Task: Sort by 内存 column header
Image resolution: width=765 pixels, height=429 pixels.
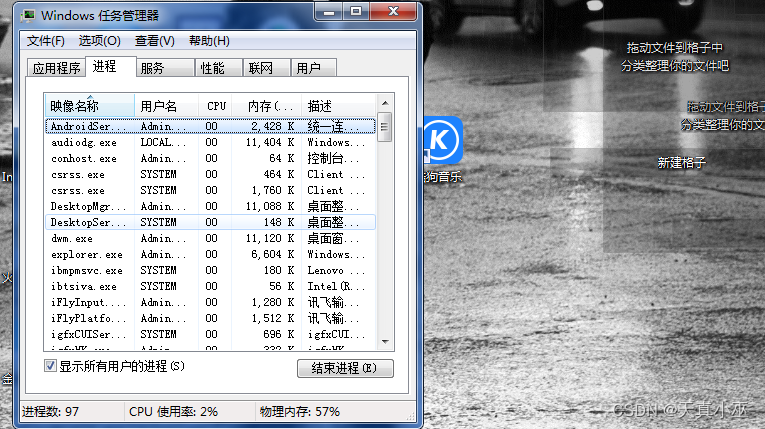Action: (267, 106)
